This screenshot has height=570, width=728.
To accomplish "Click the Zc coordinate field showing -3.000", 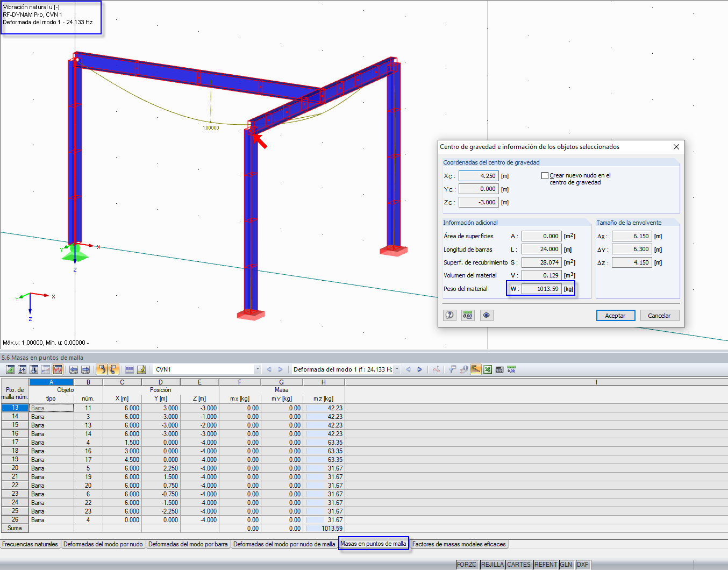I will click(x=479, y=202).
